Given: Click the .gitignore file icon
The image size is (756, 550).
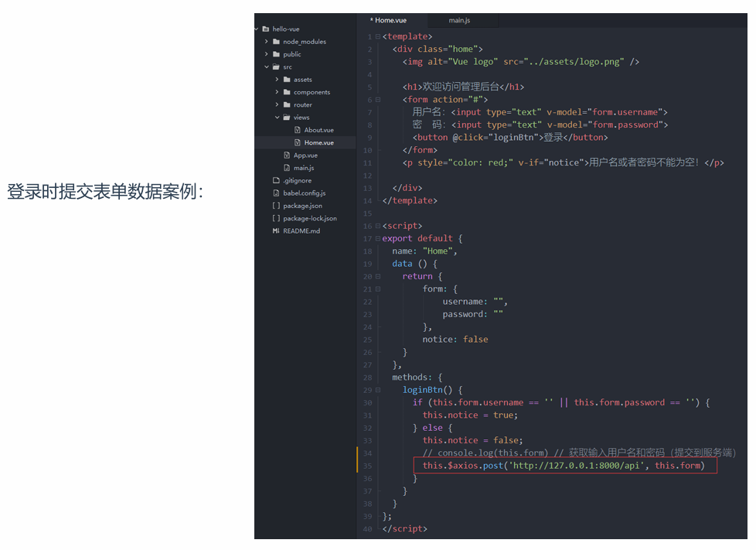Looking at the screenshot, I should click(x=276, y=180).
